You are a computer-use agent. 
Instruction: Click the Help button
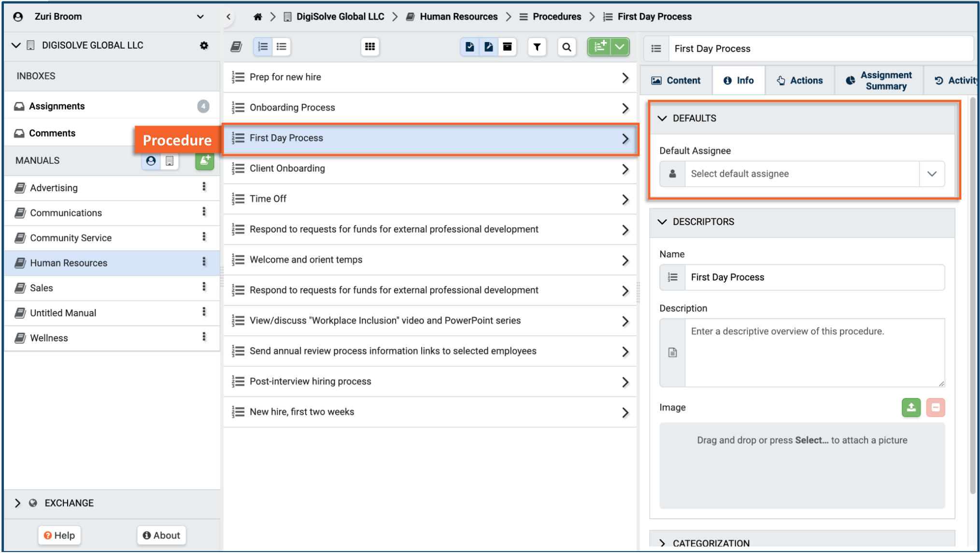pos(59,535)
